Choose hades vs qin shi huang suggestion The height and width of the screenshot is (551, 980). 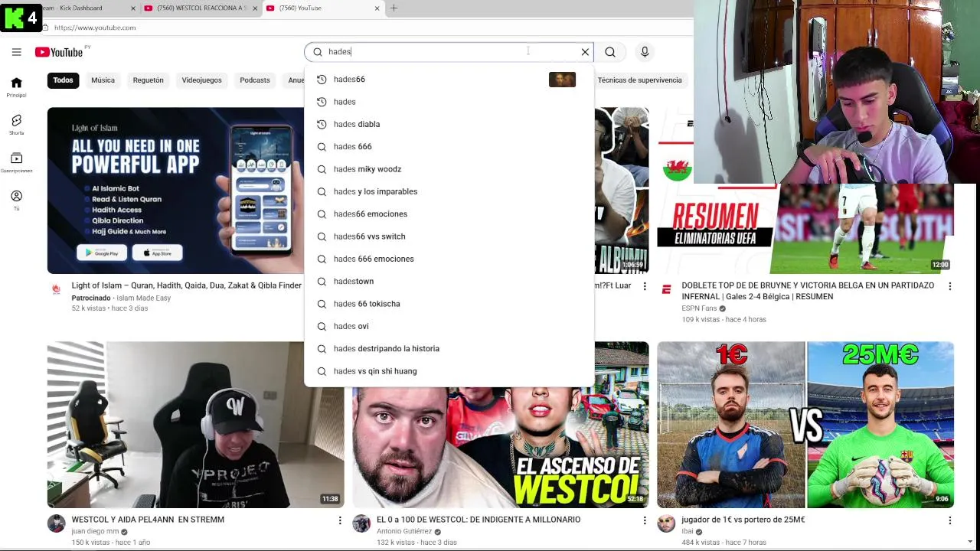[449, 371]
